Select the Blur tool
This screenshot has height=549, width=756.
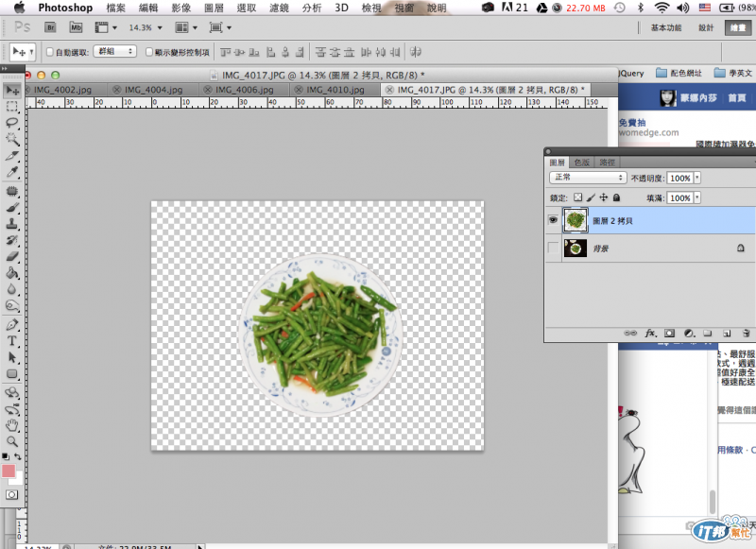point(12,289)
